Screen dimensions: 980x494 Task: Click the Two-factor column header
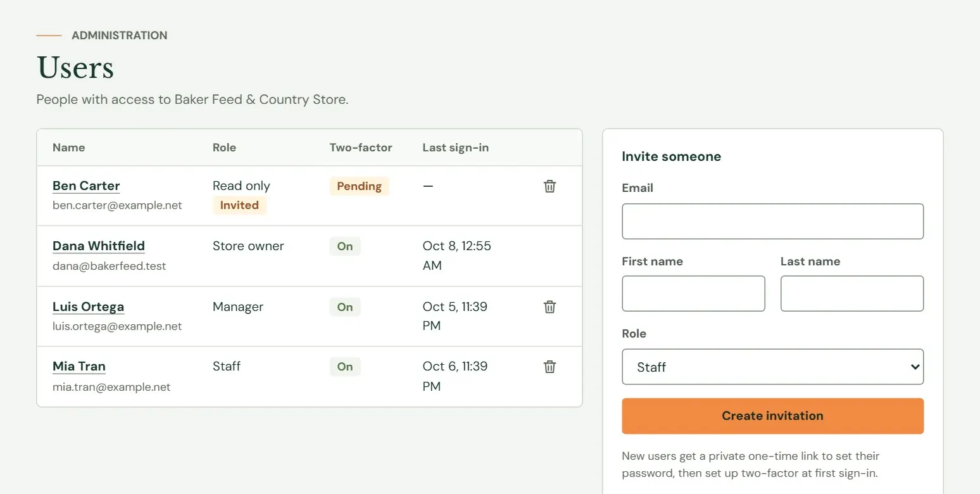click(x=361, y=148)
